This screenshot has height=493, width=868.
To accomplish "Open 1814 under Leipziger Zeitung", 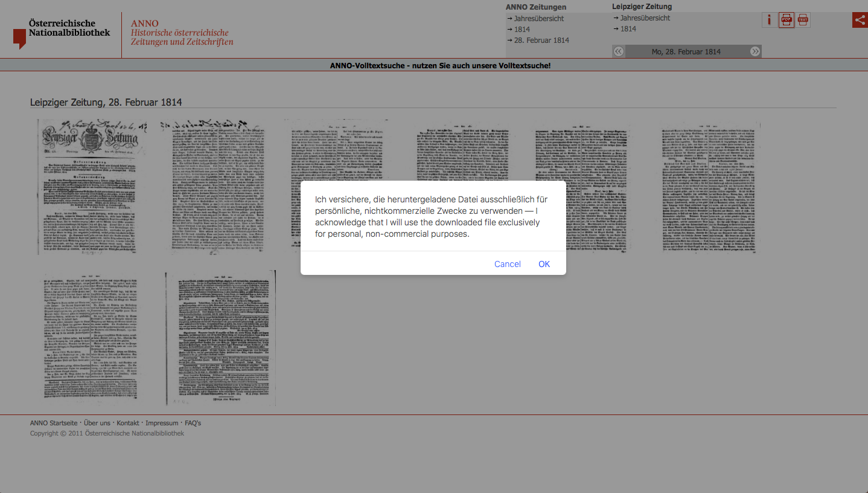I will point(628,28).
